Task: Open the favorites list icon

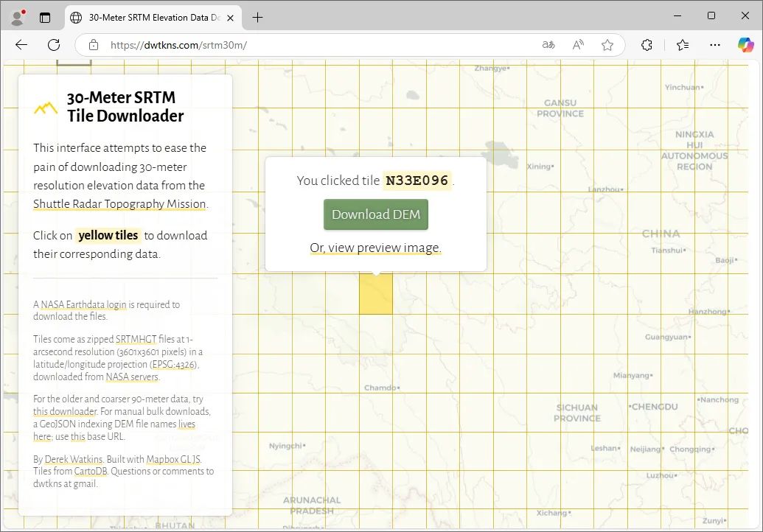Action: pyautogui.click(x=682, y=45)
